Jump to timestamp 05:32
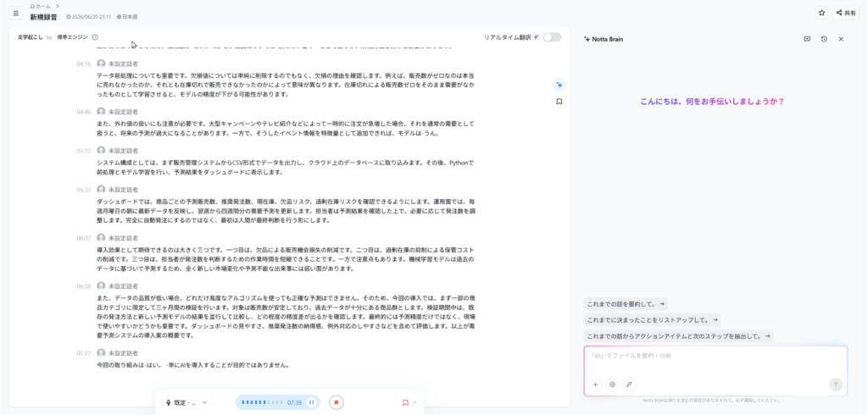 click(x=84, y=189)
